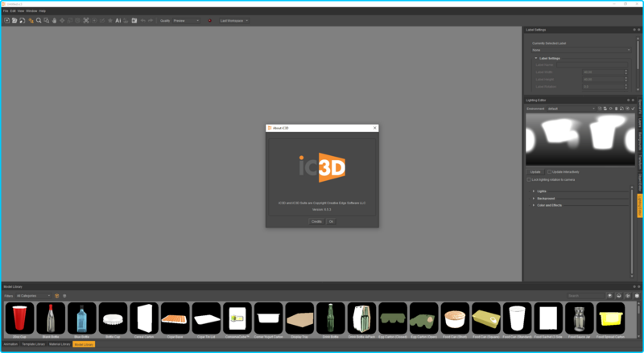Click the Ai toolbar icon
The image size is (644, 353).
point(118,21)
